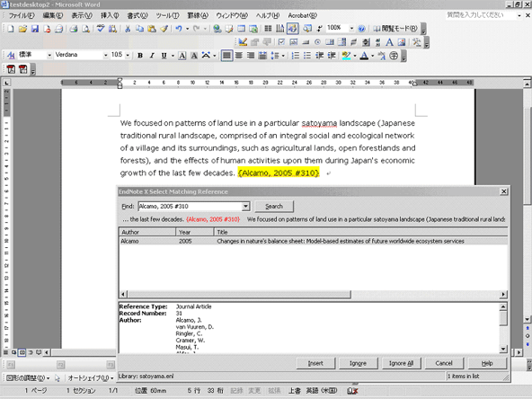Run the spelling and grammar check
Image resolution: width=532 pixels, height=399 pixels.
pyautogui.click(x=101, y=29)
